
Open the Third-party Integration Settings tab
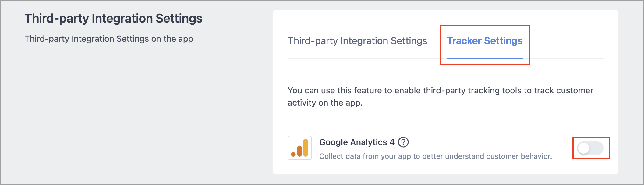(357, 41)
